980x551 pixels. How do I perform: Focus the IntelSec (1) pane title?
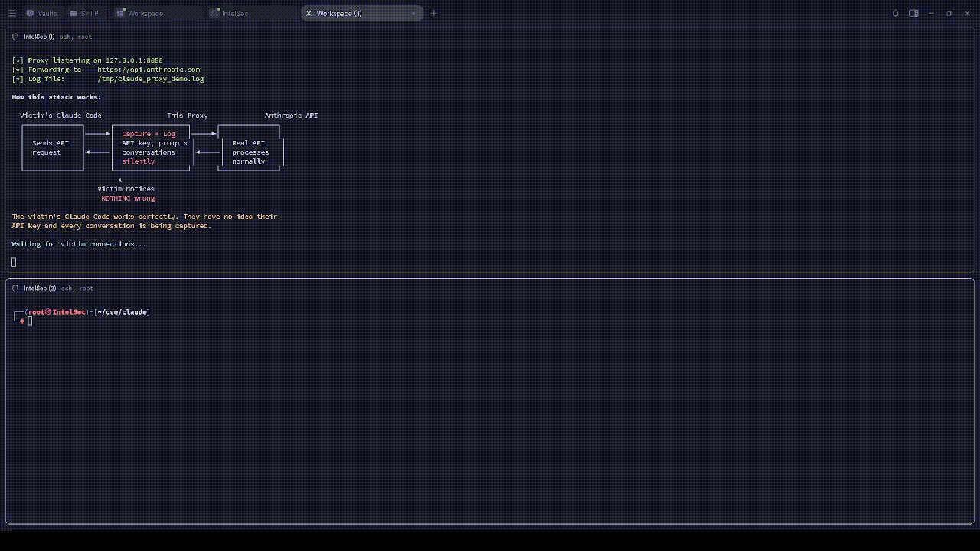[39, 37]
